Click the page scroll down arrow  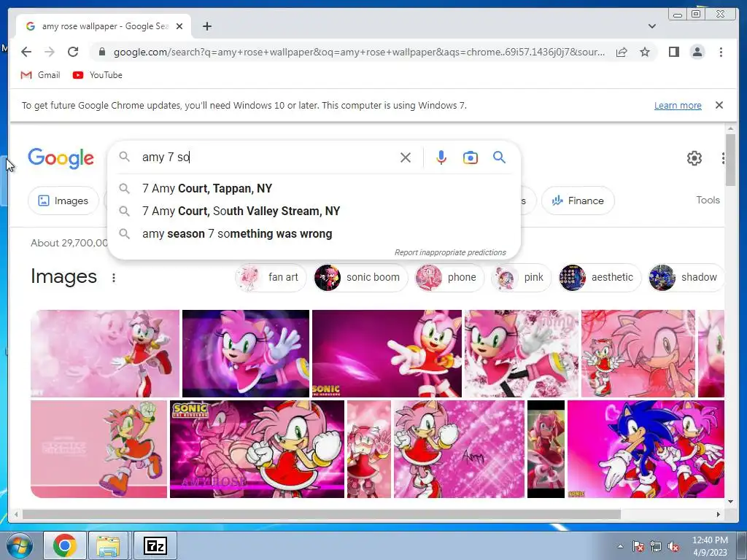pos(730,502)
